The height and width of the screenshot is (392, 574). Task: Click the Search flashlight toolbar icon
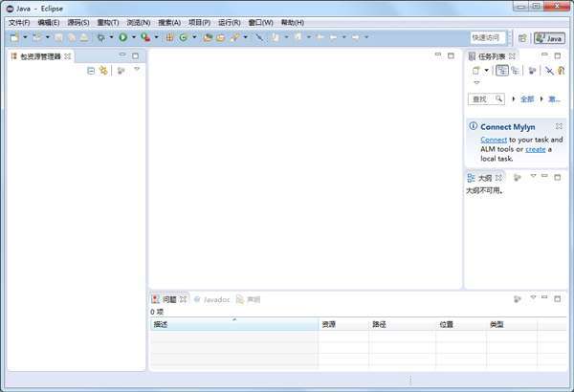coord(235,37)
